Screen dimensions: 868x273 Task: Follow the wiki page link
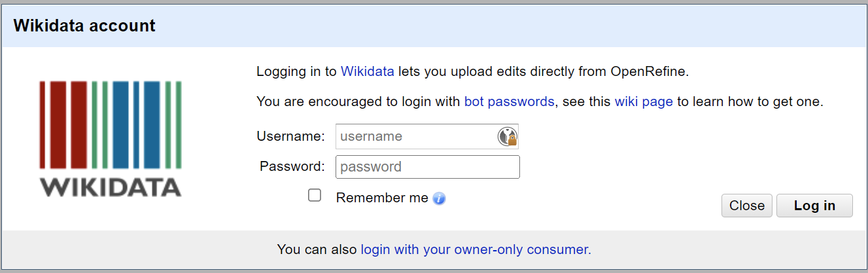pos(644,102)
